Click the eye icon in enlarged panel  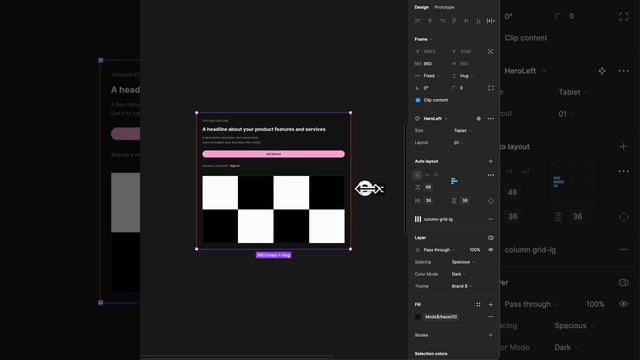[x=623, y=304]
